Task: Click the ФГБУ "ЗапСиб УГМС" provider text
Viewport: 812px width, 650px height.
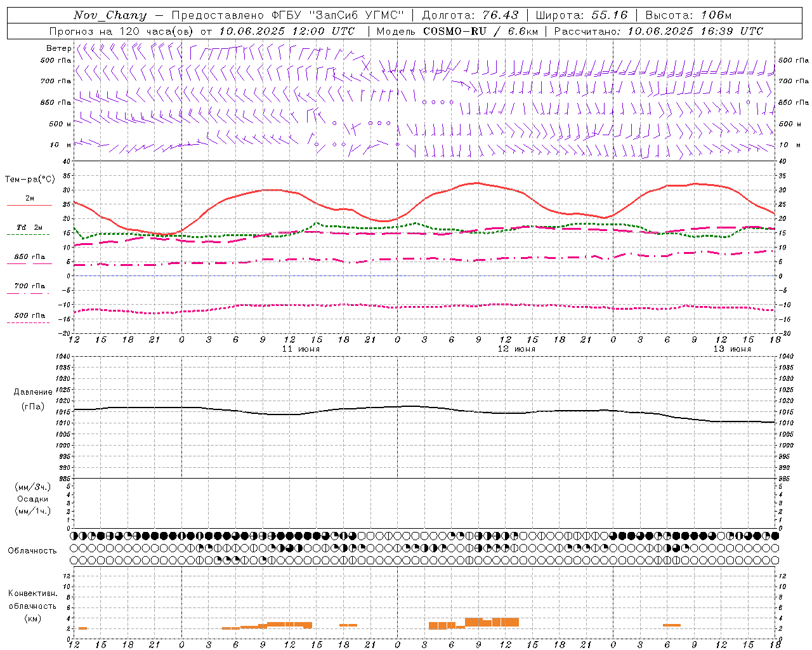Action: tap(337, 15)
